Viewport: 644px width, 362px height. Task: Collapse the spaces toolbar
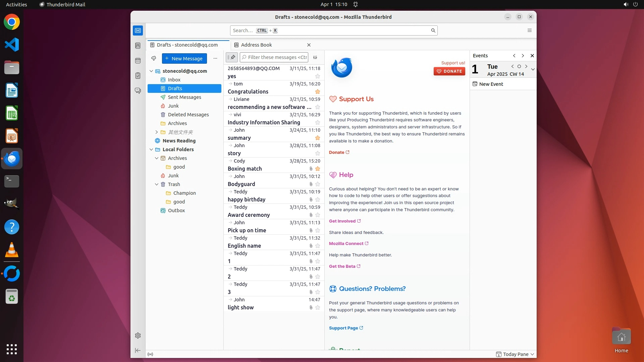pyautogui.click(x=138, y=350)
